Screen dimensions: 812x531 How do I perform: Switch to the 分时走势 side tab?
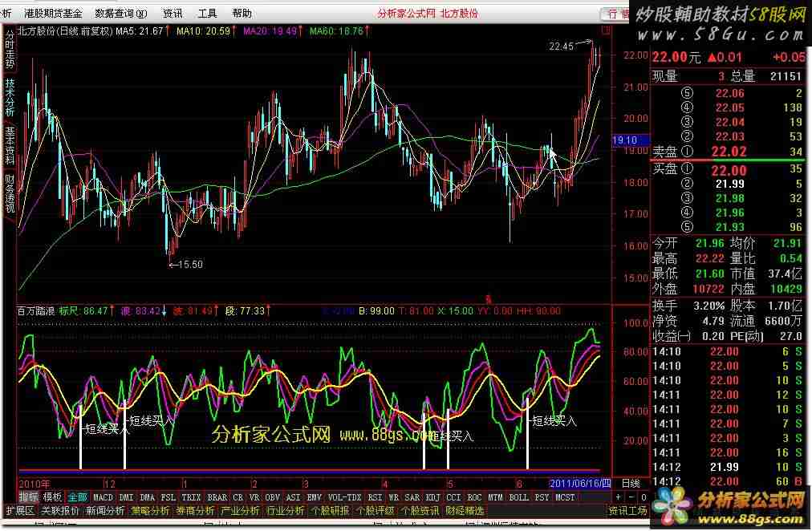pyautogui.click(x=10, y=50)
